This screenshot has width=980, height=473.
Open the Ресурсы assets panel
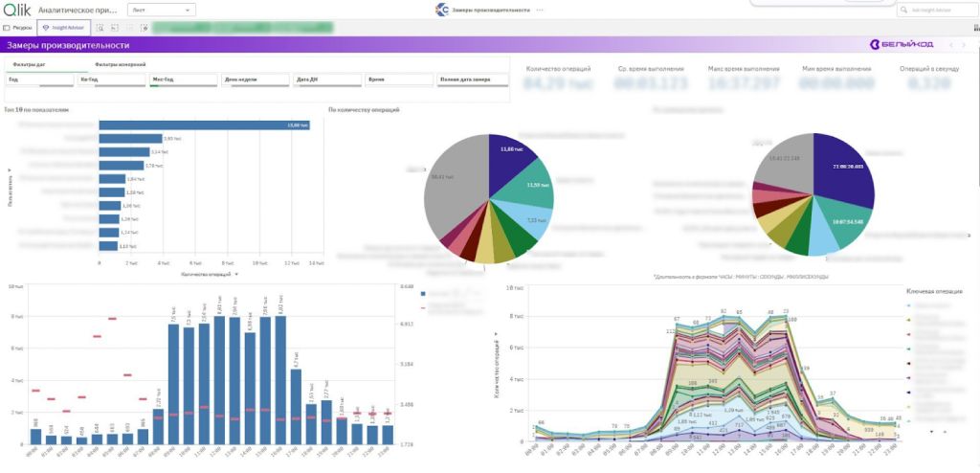18,28
